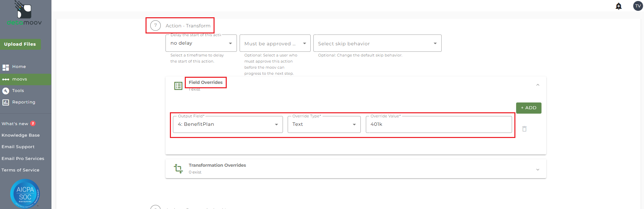This screenshot has height=209, width=644.
Task: Open the TV user avatar menu
Action: pos(638,6)
